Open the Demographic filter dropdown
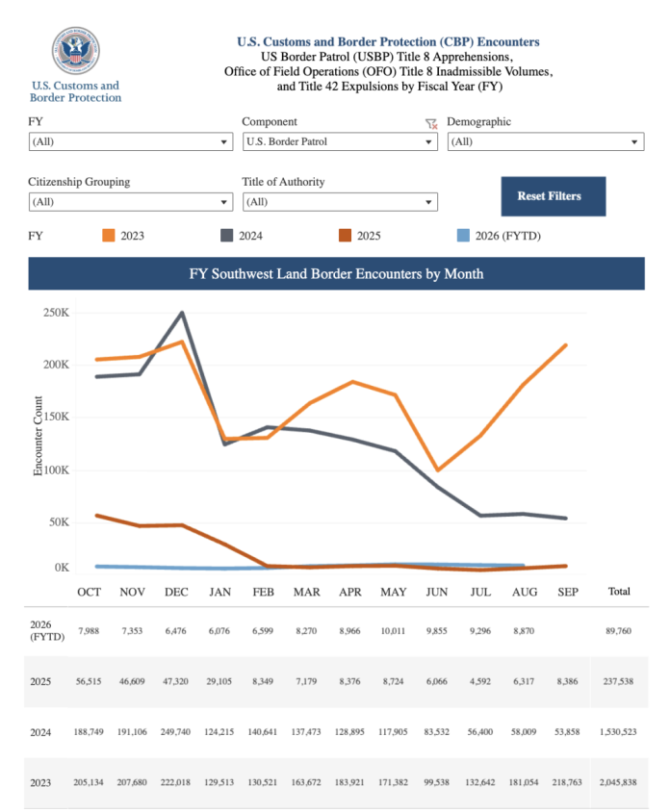 pyautogui.click(x=546, y=141)
